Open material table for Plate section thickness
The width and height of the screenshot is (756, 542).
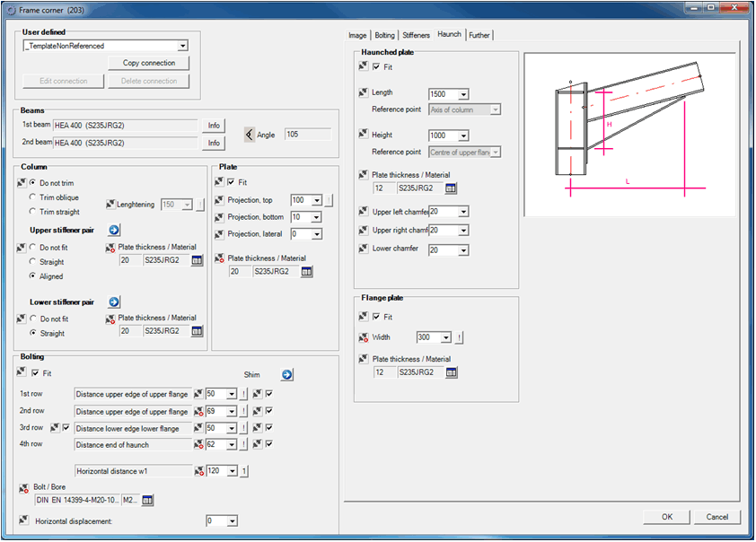pos(306,272)
